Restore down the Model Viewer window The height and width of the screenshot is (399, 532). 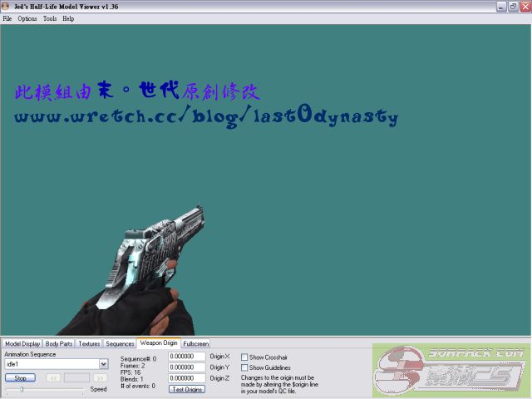tap(514, 7)
